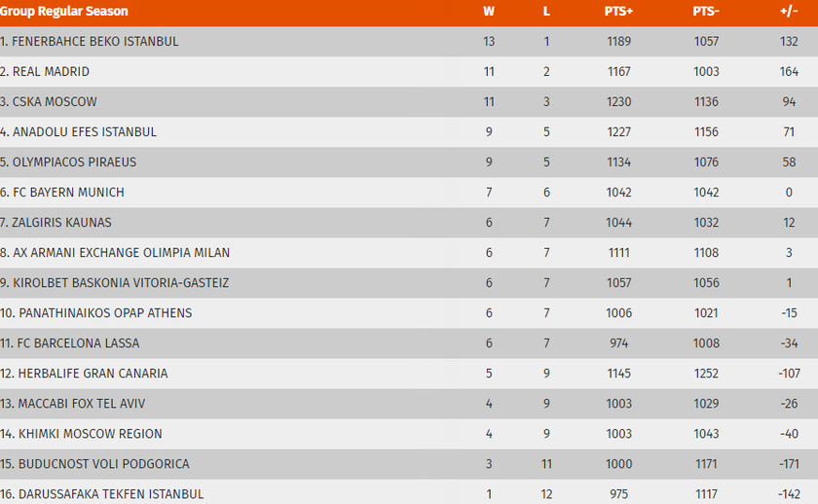Click Olympiacos Piraeus team link

pyautogui.click(x=74, y=162)
